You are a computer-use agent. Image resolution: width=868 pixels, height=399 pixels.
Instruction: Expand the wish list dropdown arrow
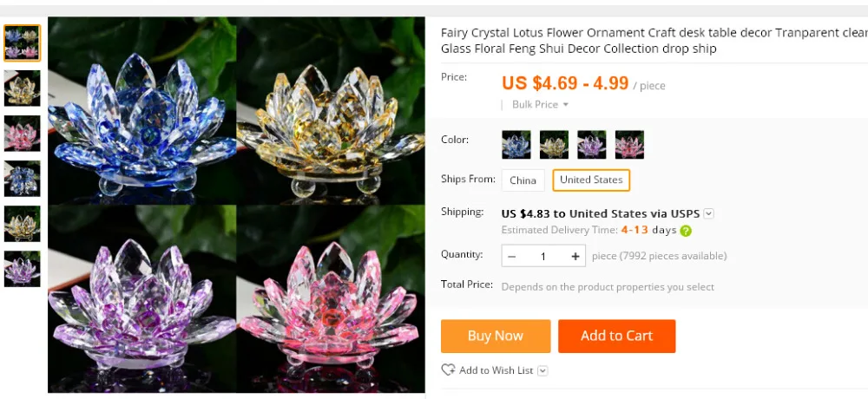tap(542, 370)
